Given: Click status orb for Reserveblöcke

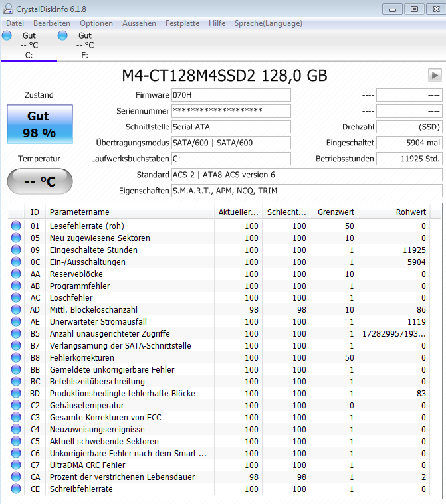Looking at the screenshot, I should (x=16, y=274).
